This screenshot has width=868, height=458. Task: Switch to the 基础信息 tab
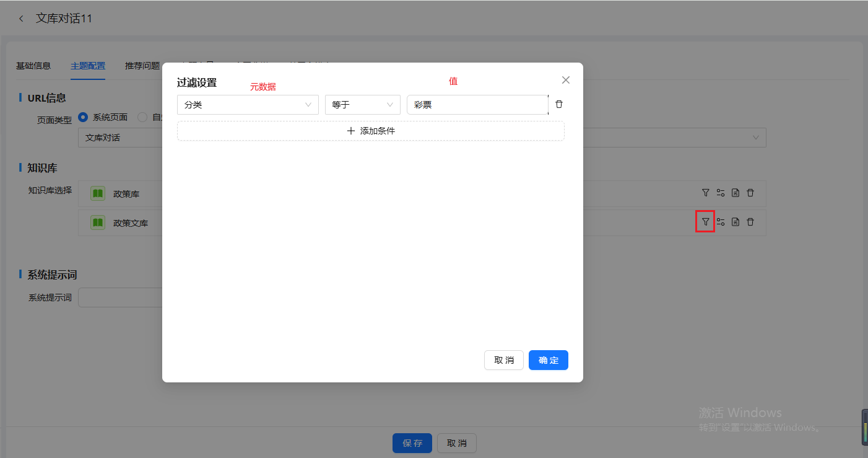tap(33, 66)
